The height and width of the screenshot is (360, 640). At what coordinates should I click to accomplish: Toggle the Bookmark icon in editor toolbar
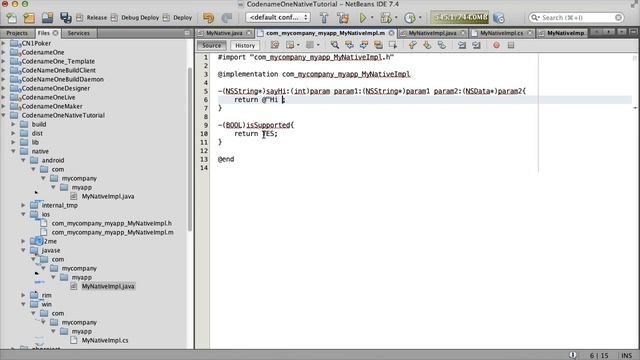click(442, 45)
